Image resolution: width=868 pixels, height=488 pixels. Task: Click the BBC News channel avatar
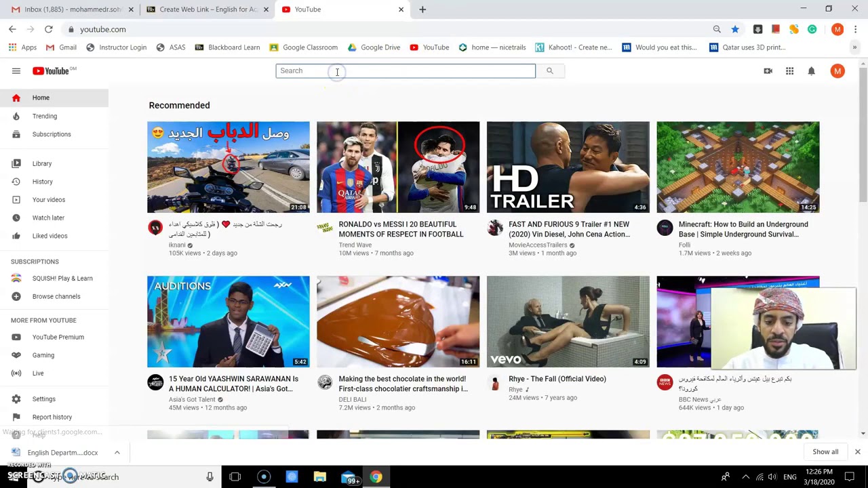click(665, 382)
